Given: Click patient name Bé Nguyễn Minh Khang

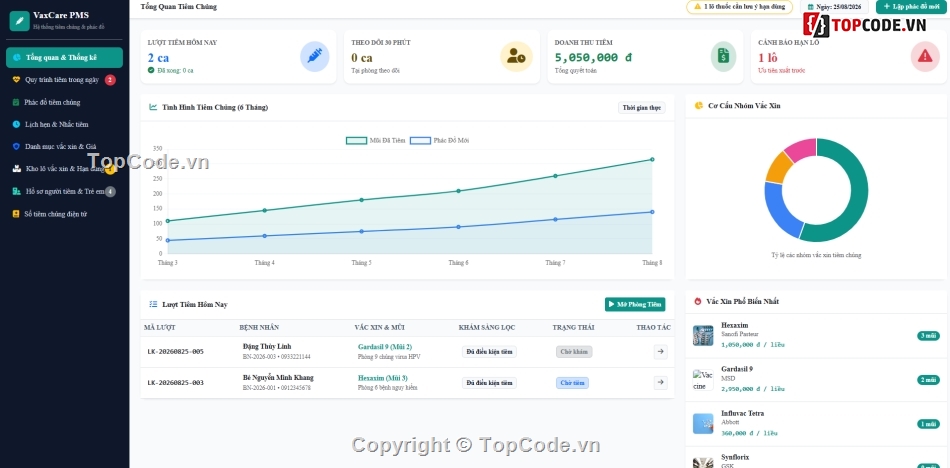Looking at the screenshot, I should pos(278,378).
